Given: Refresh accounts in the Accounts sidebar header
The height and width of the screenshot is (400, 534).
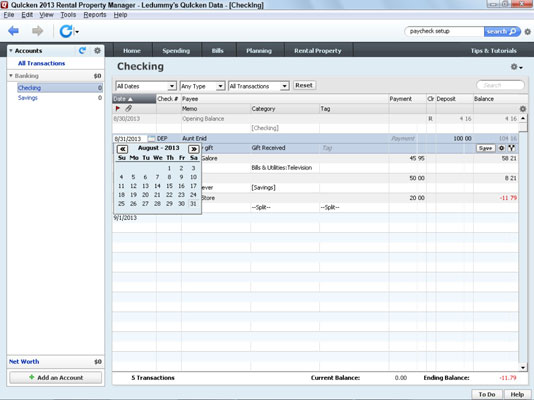Looking at the screenshot, I should [x=82, y=50].
